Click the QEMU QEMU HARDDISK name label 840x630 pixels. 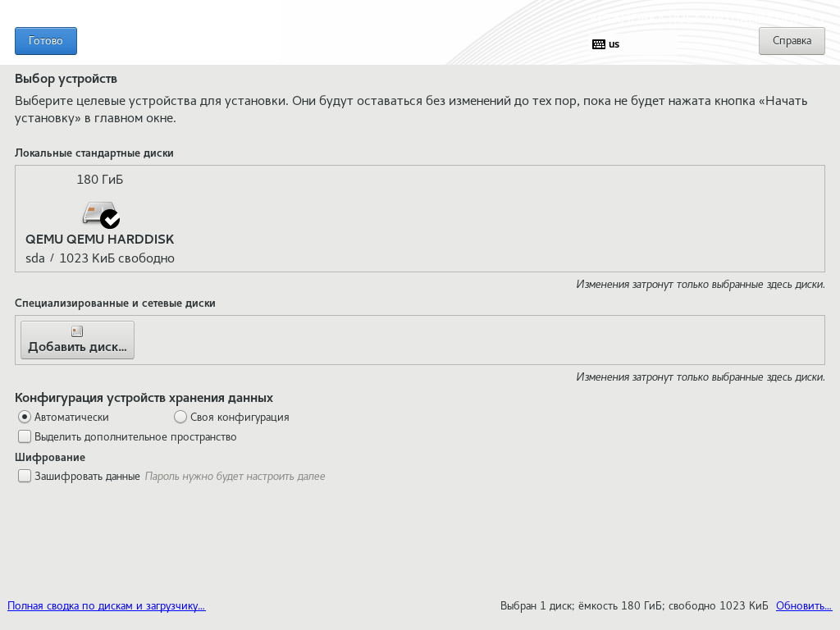pos(99,240)
